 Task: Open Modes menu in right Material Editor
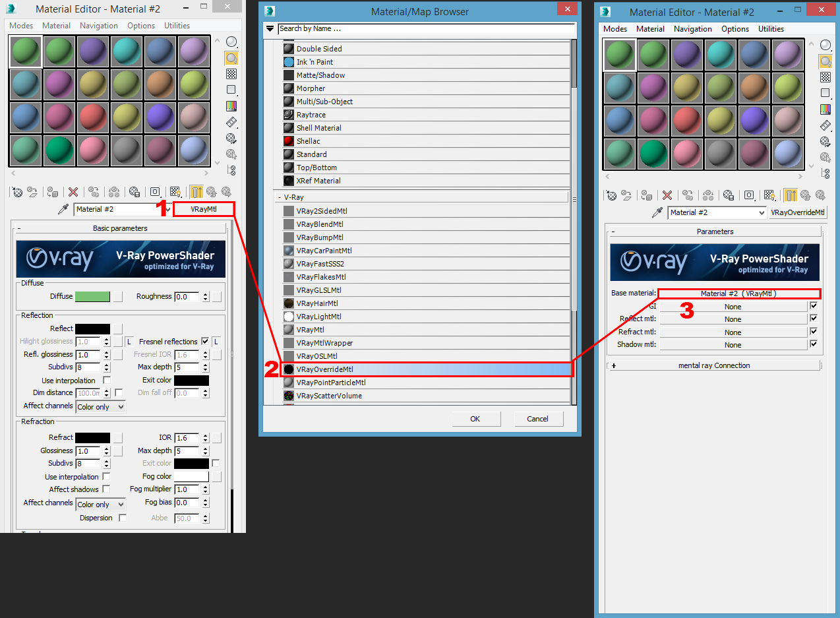[615, 29]
